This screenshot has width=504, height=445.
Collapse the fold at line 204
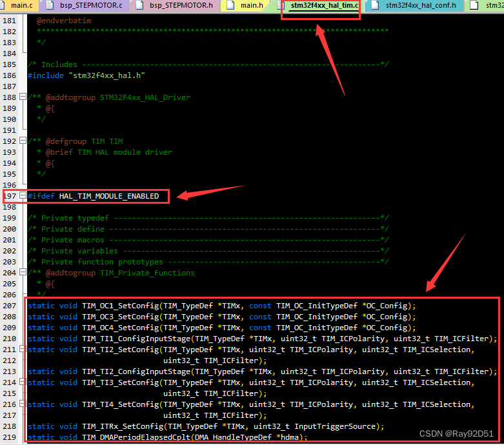click(23, 272)
